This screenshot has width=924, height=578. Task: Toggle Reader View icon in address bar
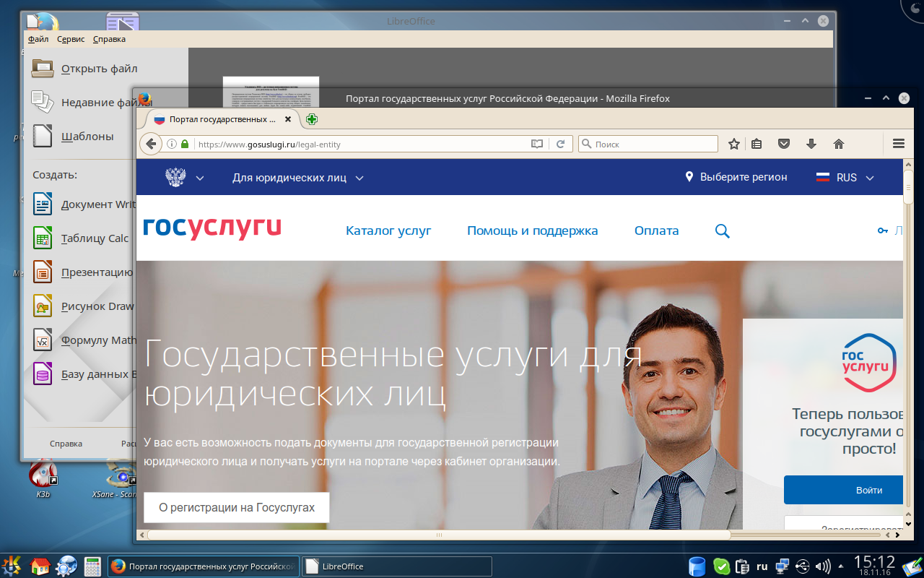(x=536, y=144)
